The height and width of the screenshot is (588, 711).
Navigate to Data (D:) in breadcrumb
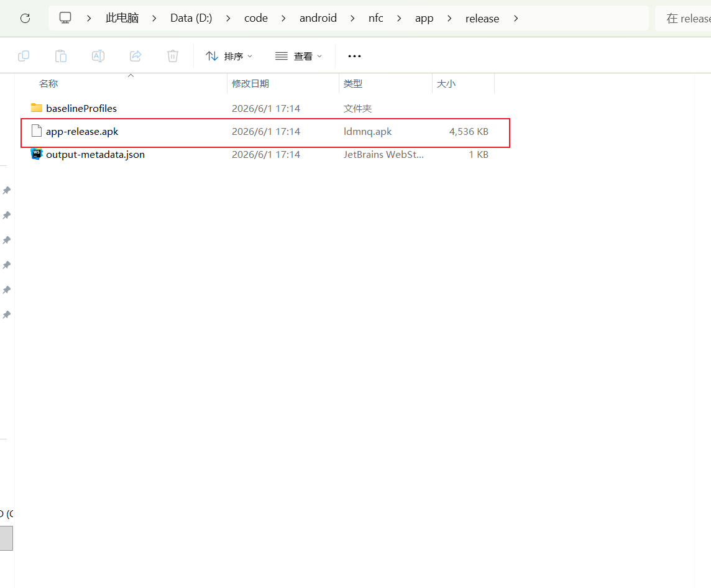click(191, 18)
